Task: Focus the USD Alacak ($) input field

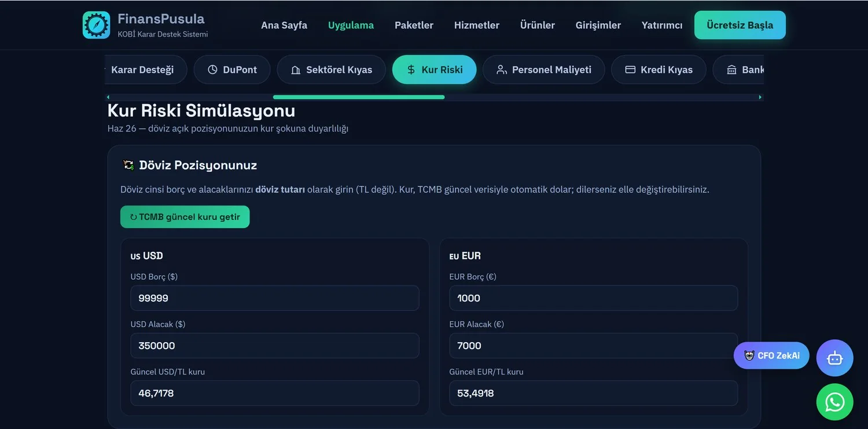Action: (x=275, y=346)
